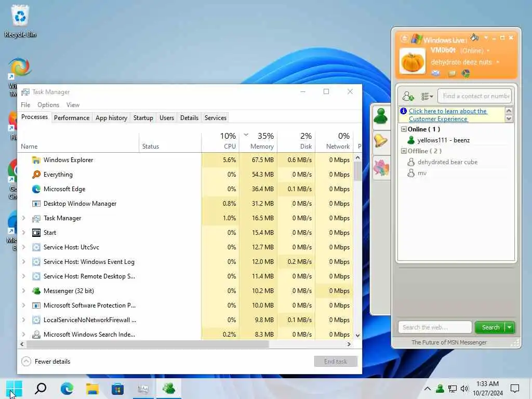This screenshot has height=399, width=532.
Task: Click the green Search button in Messenger
Action: point(490,327)
